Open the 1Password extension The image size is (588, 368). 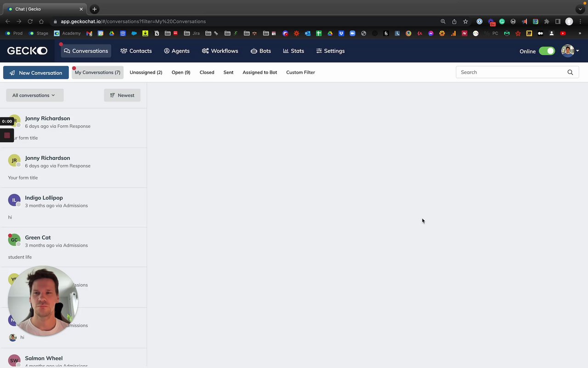point(480,21)
